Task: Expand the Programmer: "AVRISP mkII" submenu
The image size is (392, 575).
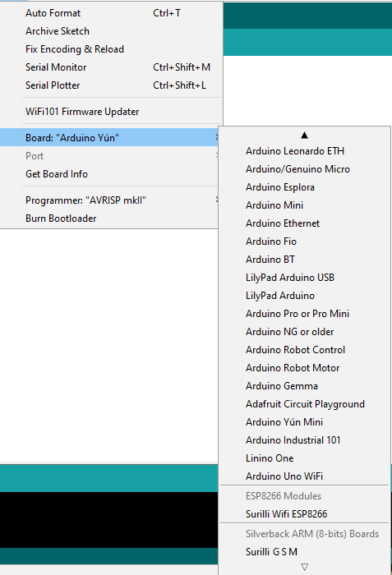Action: 109,200
